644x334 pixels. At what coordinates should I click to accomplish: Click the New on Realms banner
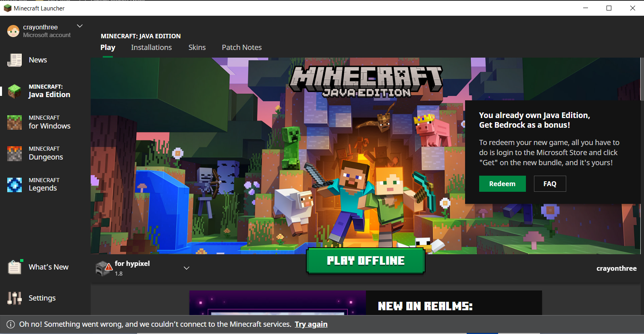[365, 303]
